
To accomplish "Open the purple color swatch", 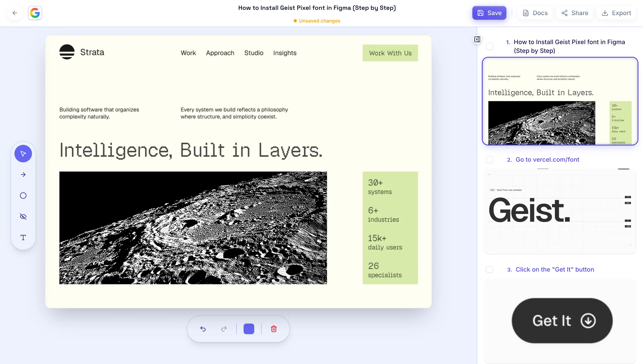I will pos(249,329).
